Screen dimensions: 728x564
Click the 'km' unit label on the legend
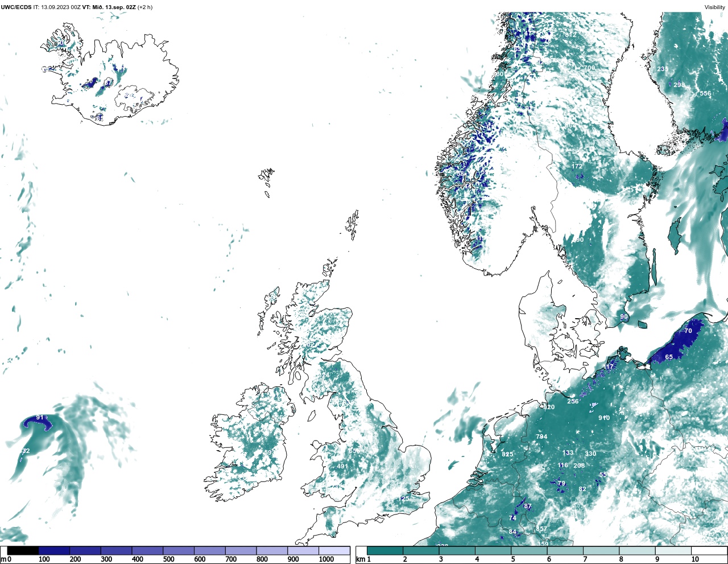(360, 559)
